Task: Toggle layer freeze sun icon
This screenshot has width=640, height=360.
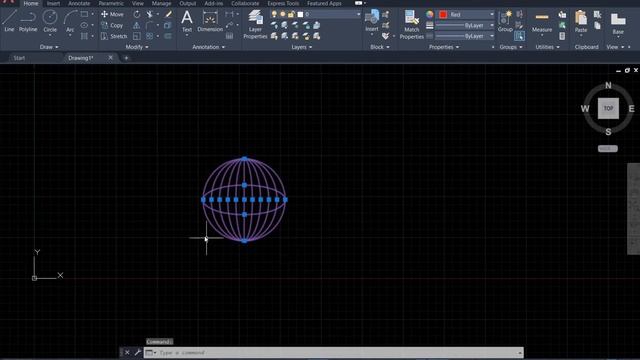Action: (x=282, y=14)
